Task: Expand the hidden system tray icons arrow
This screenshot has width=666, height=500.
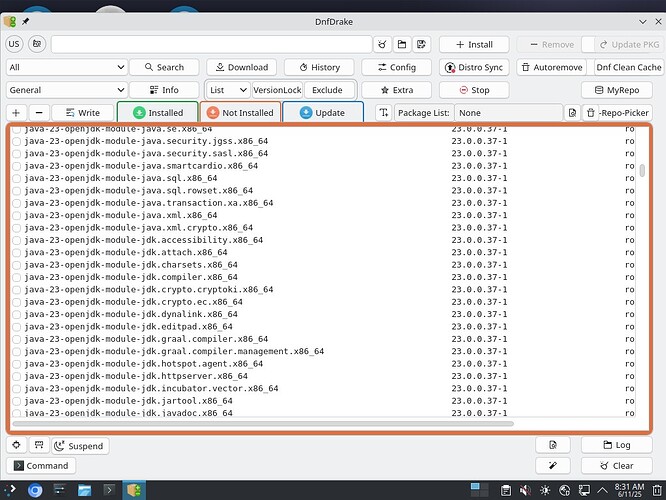Action: (x=602, y=491)
